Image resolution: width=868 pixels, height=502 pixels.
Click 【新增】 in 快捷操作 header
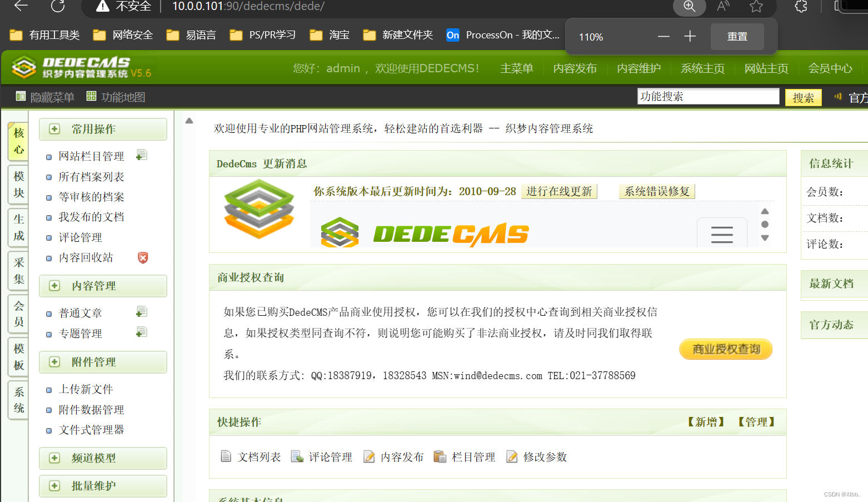pos(706,422)
